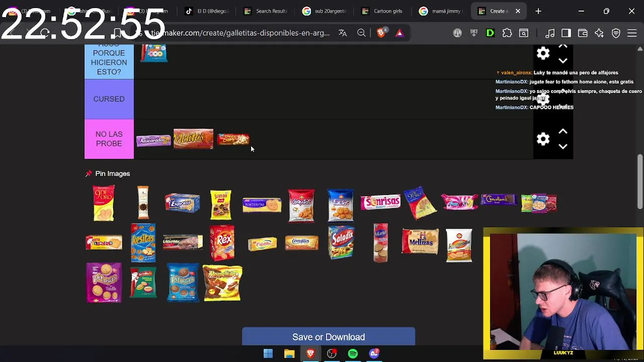Open the Windows Start menu
This screenshot has width=644, height=362.
point(268,354)
